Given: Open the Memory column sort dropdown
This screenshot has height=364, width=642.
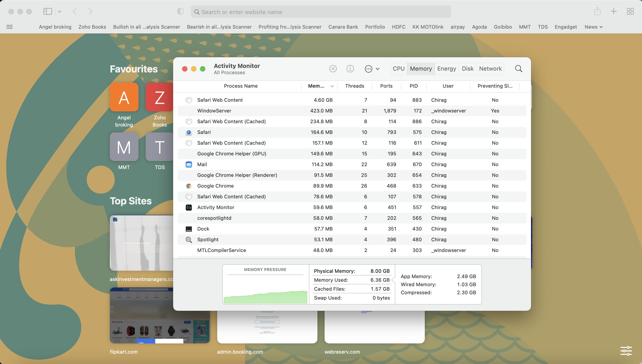Looking at the screenshot, I should point(332,86).
